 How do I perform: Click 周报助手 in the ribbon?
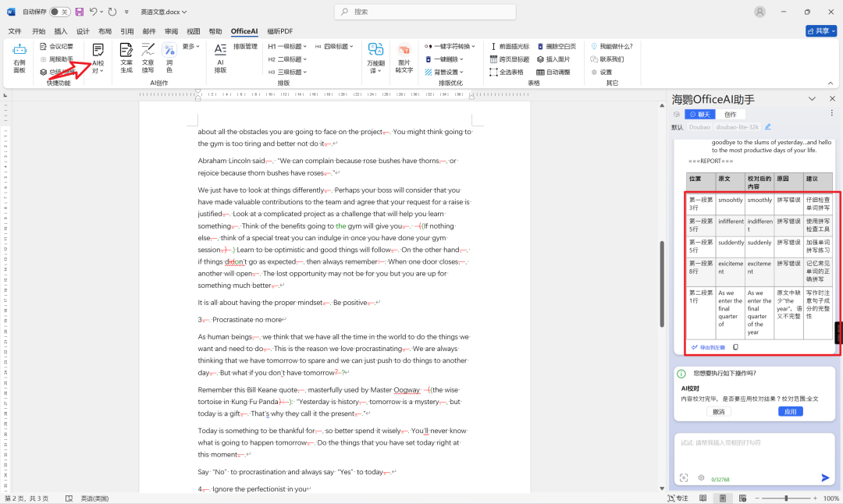coord(56,59)
